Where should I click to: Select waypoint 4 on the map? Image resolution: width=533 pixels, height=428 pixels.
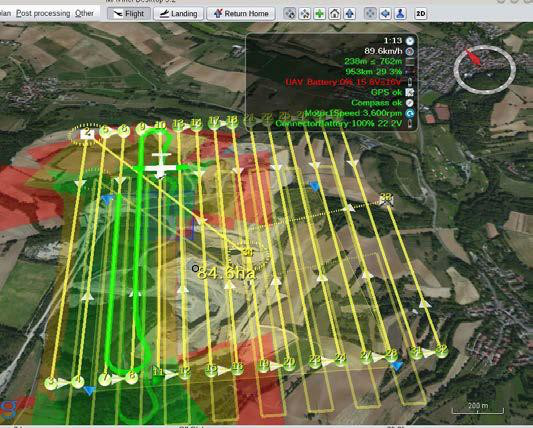pyautogui.click(x=78, y=381)
